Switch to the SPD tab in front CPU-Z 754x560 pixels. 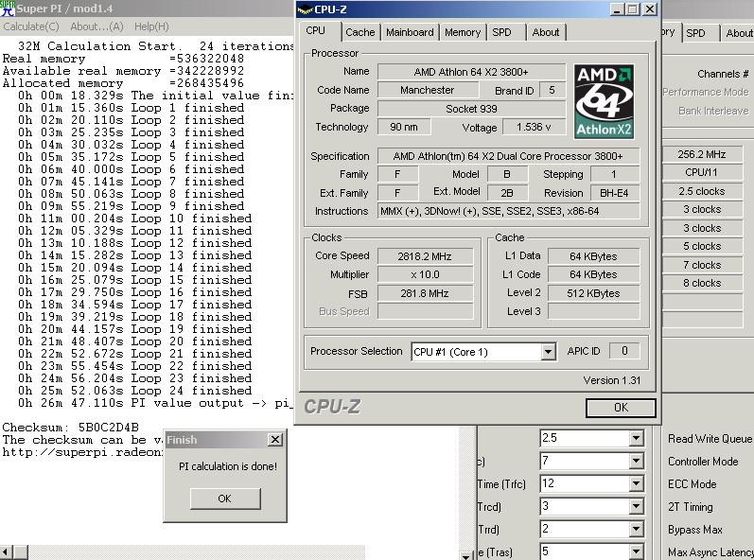pyautogui.click(x=501, y=32)
